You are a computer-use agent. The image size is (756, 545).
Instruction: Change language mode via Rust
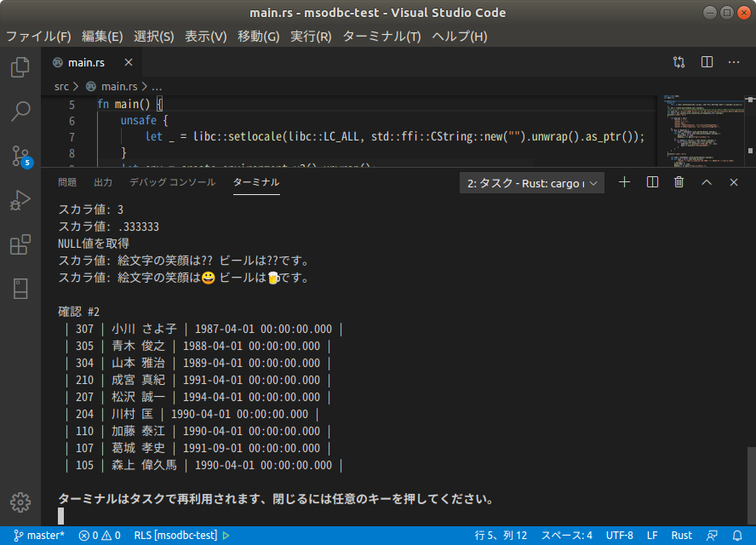click(682, 536)
